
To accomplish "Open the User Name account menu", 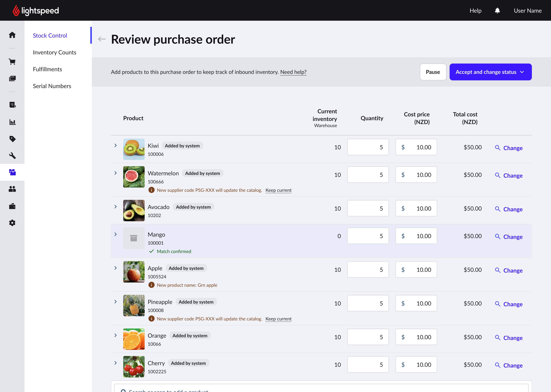I will point(528,11).
